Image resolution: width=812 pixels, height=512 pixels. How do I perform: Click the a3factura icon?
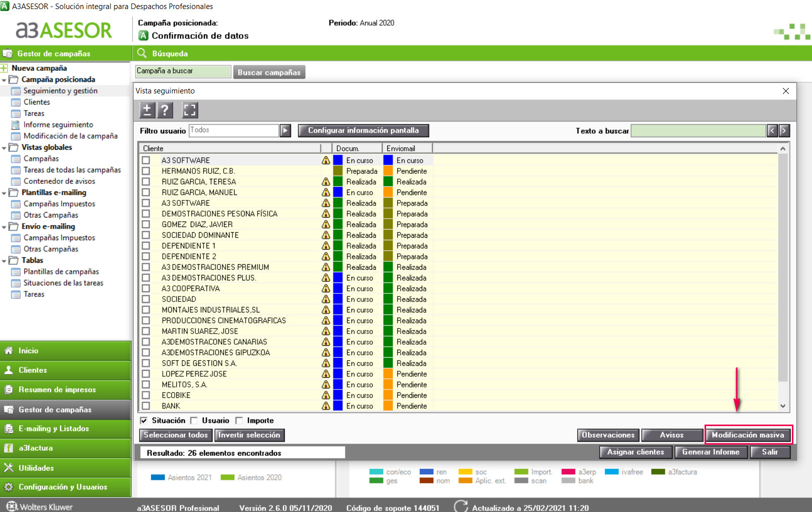click(9, 448)
